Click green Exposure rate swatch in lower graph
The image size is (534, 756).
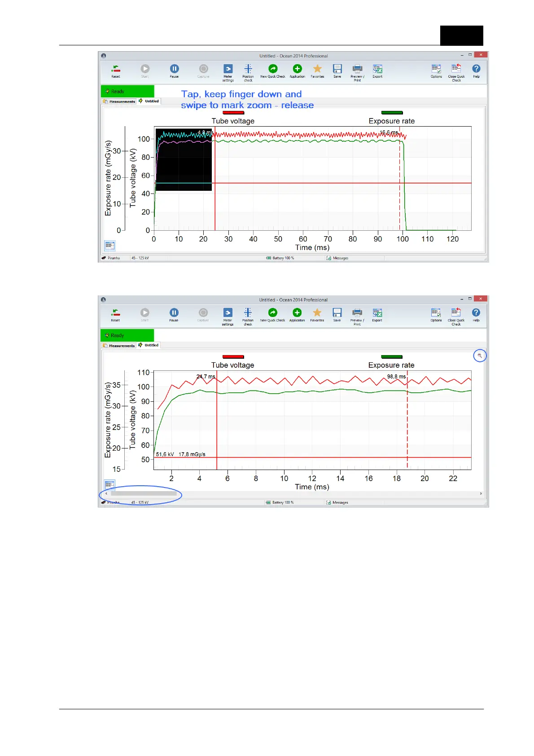tap(391, 357)
